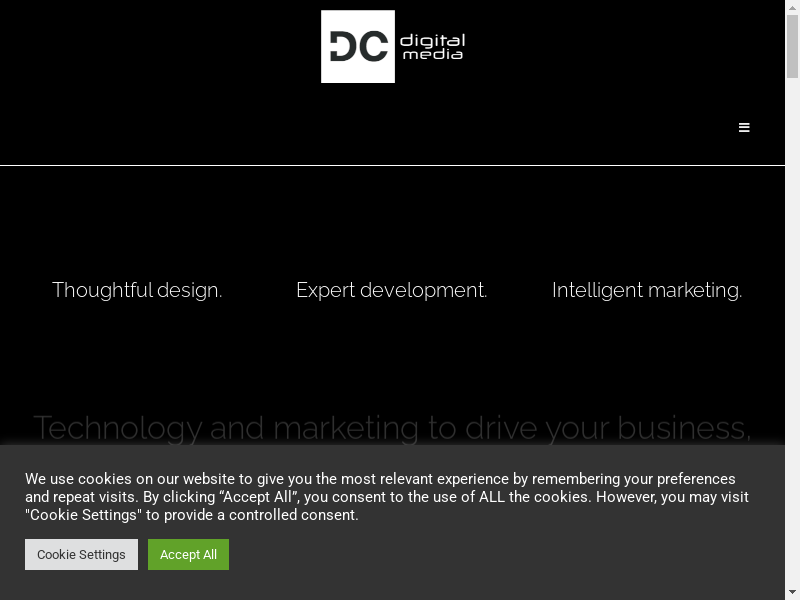
Task: Select the "Expert development." heading
Action: [x=391, y=290]
